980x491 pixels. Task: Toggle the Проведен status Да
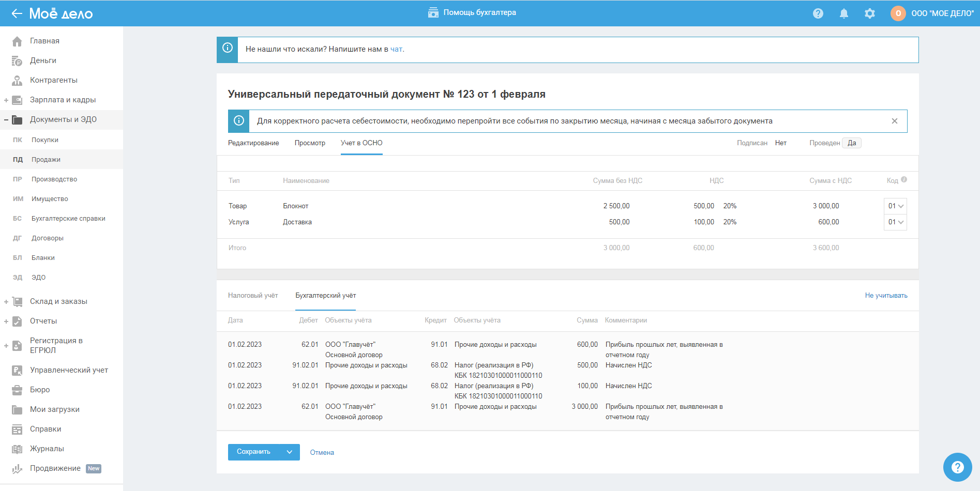pyautogui.click(x=851, y=143)
